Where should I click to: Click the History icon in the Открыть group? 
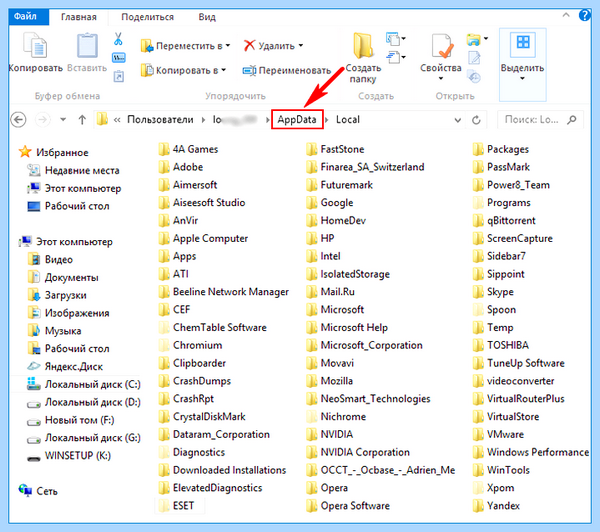click(474, 77)
